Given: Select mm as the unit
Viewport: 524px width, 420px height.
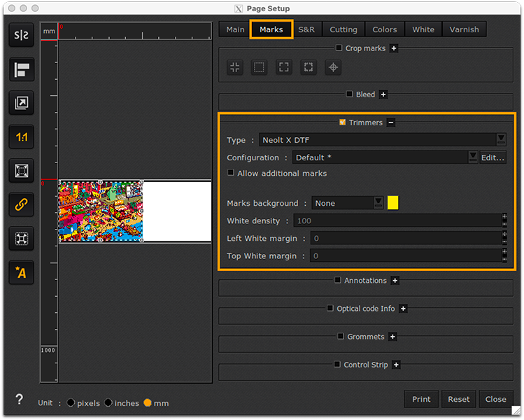Looking at the screenshot, I should tap(148, 402).
